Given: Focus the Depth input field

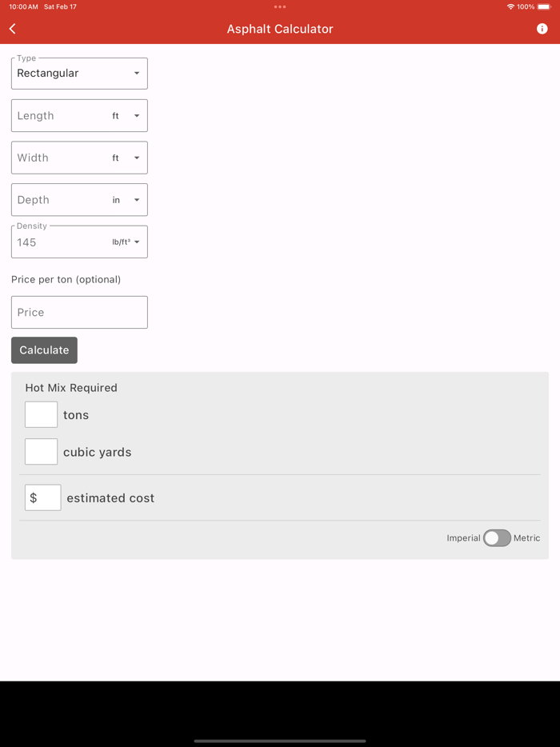Looking at the screenshot, I should (x=56, y=199).
